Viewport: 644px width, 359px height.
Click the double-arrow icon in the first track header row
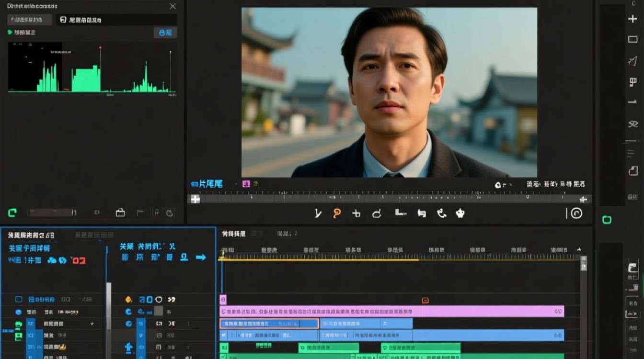[x=172, y=300]
